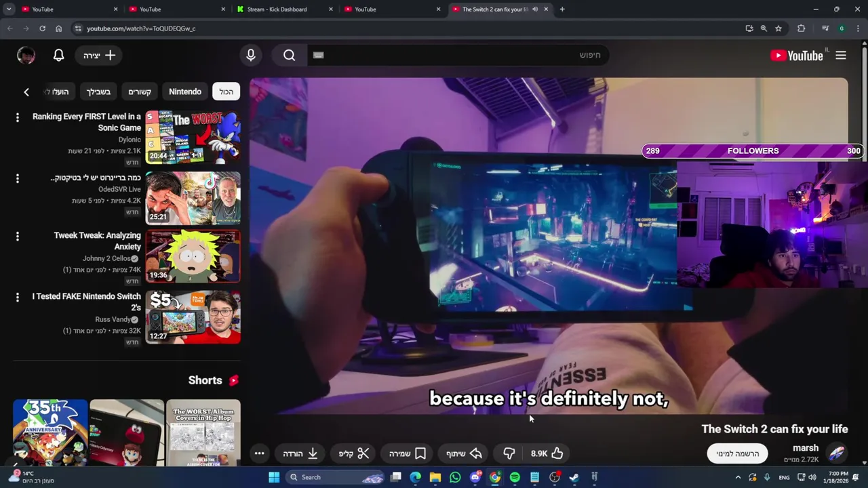The width and height of the screenshot is (868, 488).
Task: Open options for Ranking Every FIRST Level video
Action: pos(18,117)
